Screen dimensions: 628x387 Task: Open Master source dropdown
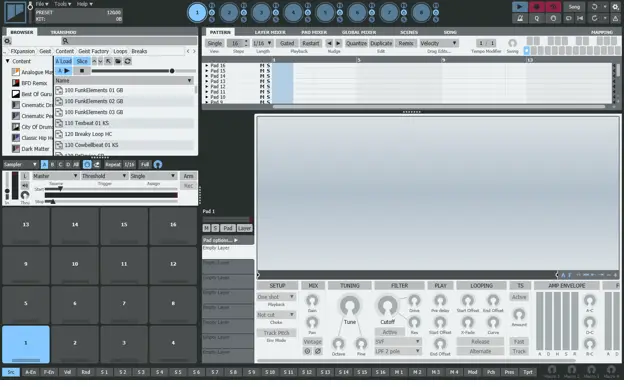pos(55,176)
